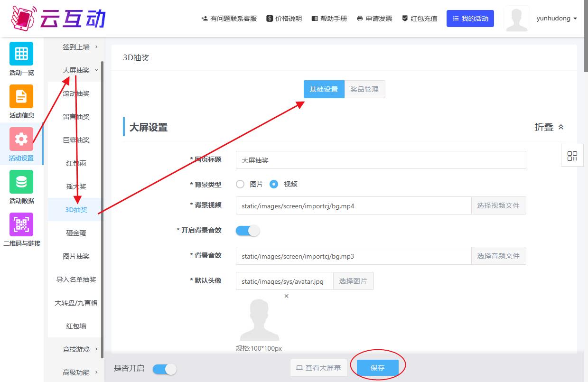
Task: Select 砸金蛋 in the side menu
Action: 76,233
